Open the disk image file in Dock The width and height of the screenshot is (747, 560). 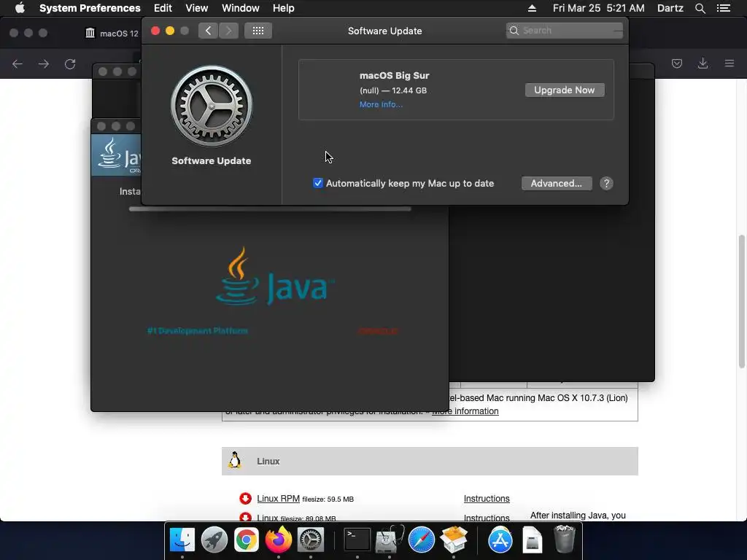[x=532, y=540]
